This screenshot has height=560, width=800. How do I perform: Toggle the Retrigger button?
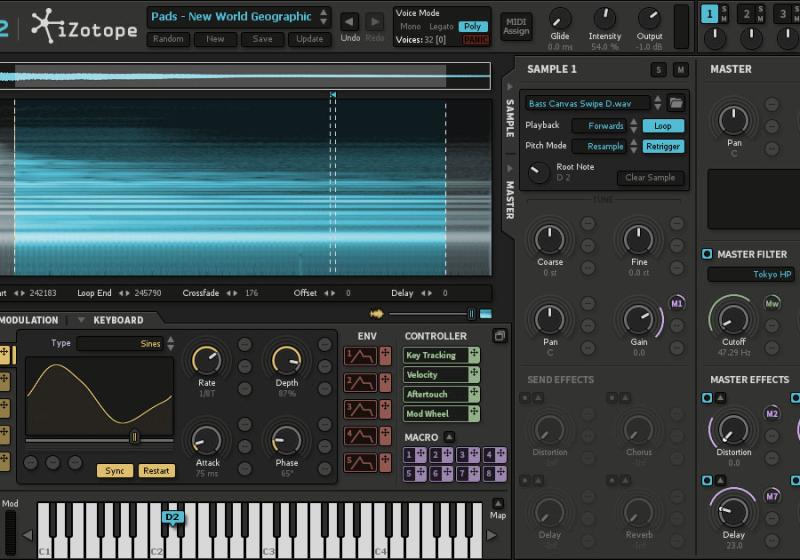(663, 146)
